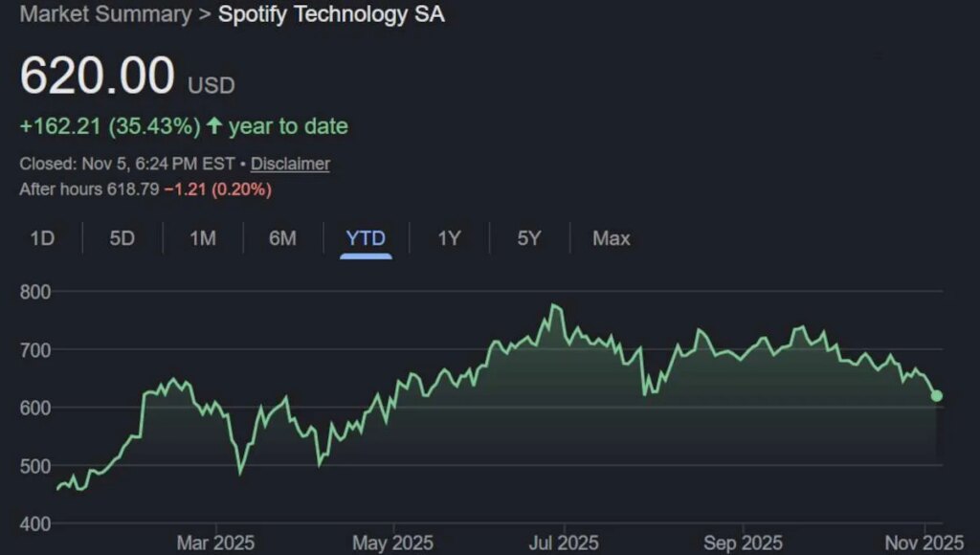
Task: Open the Disclaimer link
Action: pos(289,164)
